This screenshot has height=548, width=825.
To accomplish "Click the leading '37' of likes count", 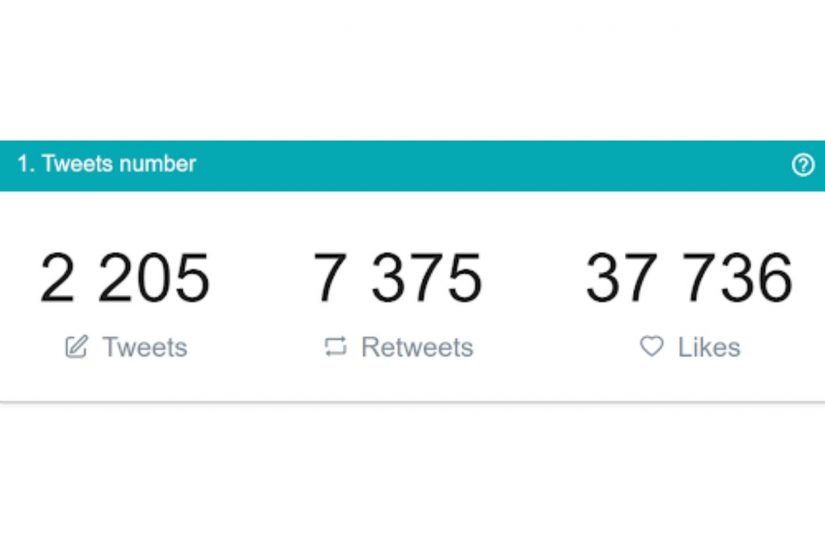I will coord(613,279).
